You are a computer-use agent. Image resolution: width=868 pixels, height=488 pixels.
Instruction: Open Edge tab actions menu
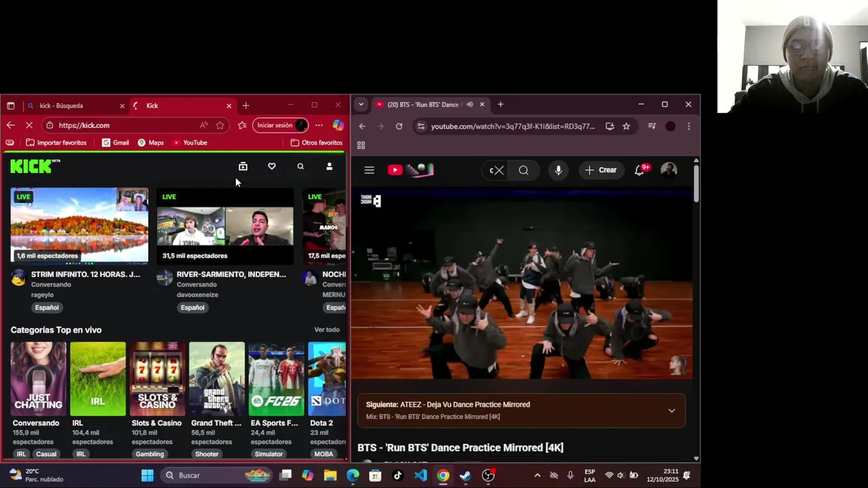click(x=10, y=106)
